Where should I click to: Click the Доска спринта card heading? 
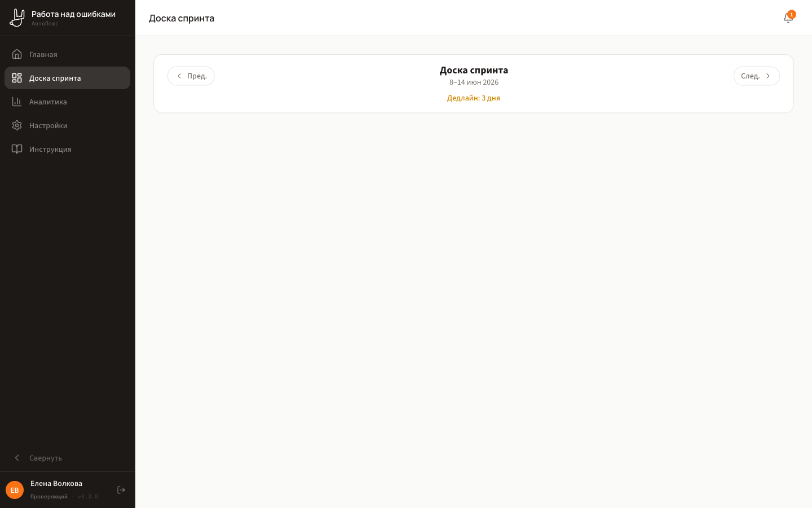point(474,70)
